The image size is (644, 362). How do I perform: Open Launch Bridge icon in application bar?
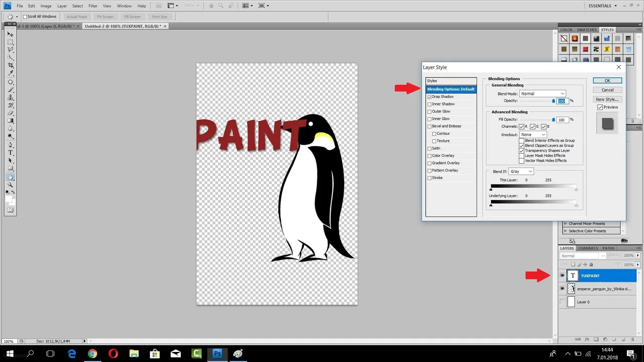pyautogui.click(x=158, y=6)
